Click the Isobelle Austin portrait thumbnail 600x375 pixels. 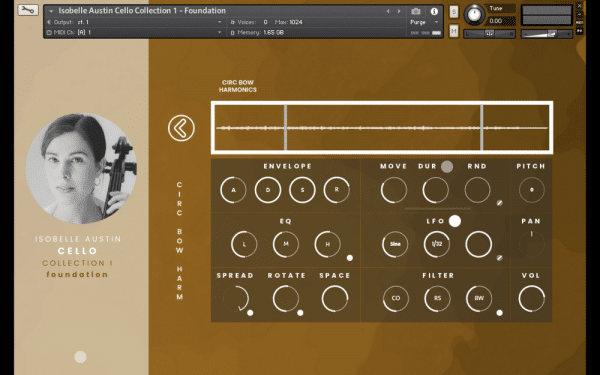pos(81,169)
